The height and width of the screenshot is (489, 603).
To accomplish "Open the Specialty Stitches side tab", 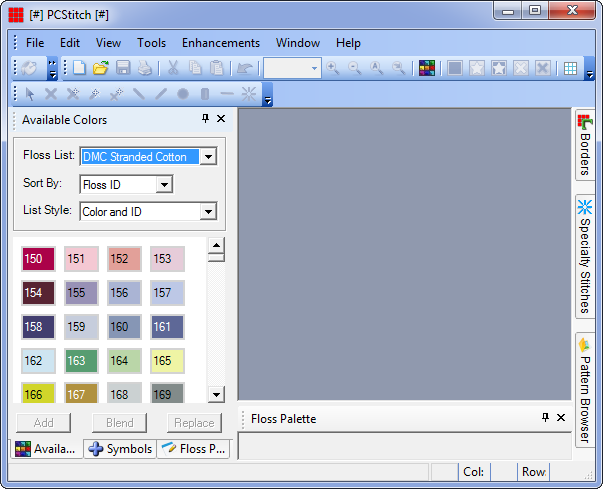I will pyautogui.click(x=585, y=257).
